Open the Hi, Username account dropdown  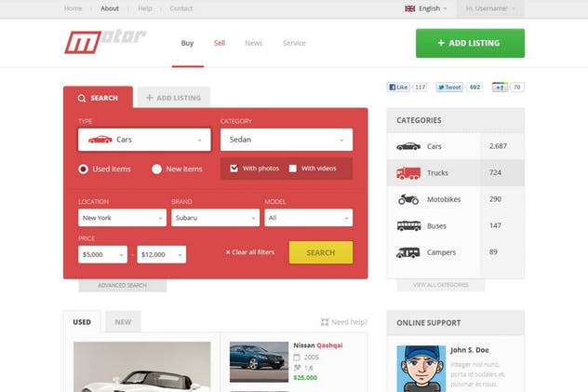click(x=490, y=8)
